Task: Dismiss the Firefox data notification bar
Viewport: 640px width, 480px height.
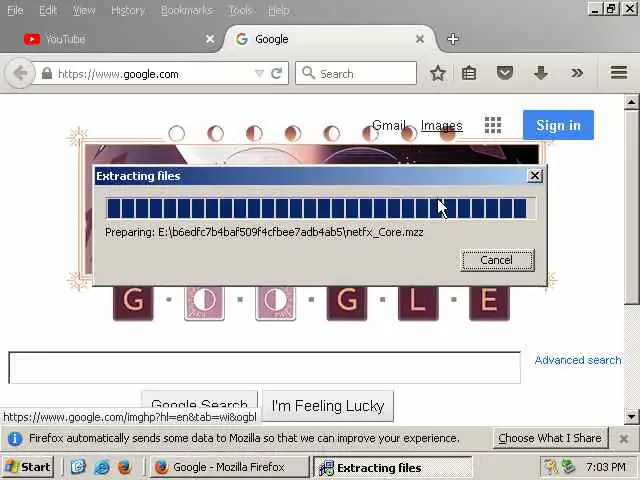Action: click(x=623, y=439)
